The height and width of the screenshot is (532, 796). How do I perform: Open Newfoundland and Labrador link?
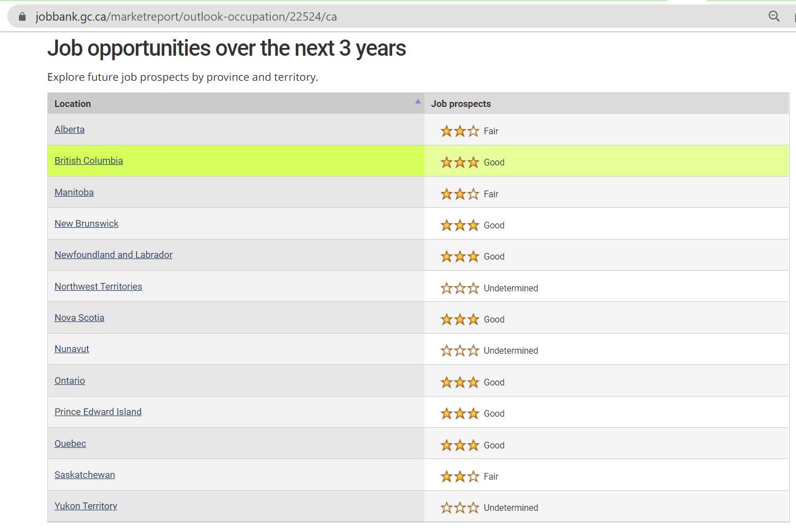[x=114, y=255]
